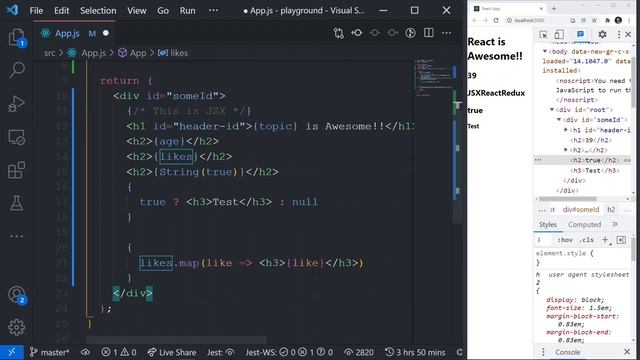Click the editor horizontal scrollbar
The height and width of the screenshot is (360, 640).
pyautogui.click(x=176, y=340)
